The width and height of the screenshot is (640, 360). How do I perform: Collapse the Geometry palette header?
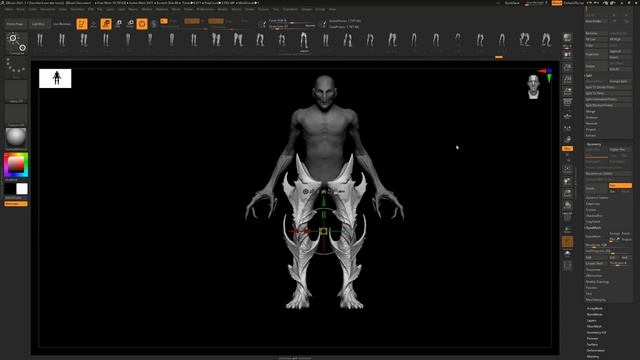pyautogui.click(x=594, y=144)
